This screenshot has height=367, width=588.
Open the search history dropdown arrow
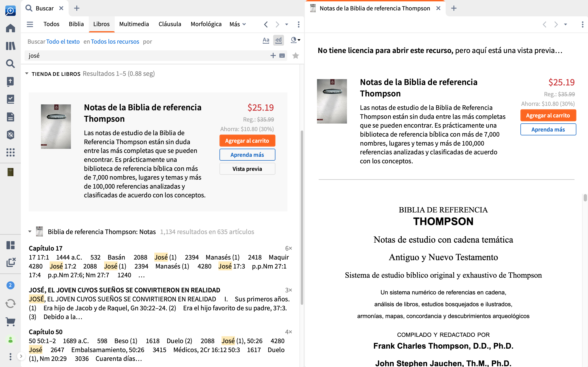point(287,24)
